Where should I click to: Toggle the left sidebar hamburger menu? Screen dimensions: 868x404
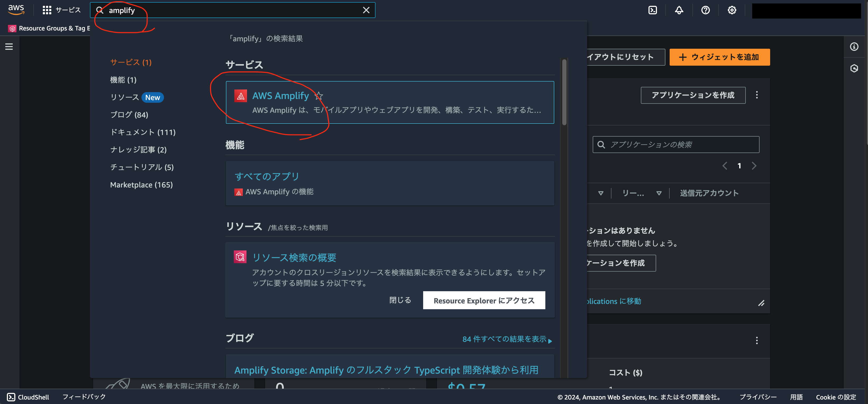(x=9, y=46)
